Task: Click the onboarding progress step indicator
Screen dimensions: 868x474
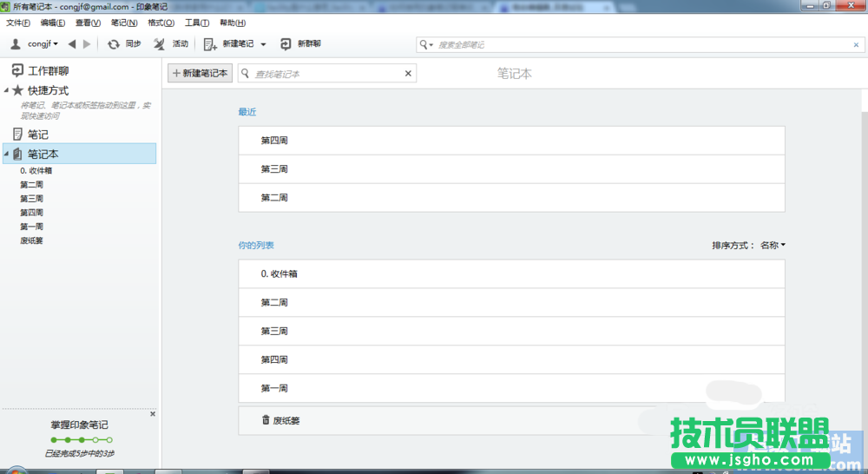Action: 81,440
